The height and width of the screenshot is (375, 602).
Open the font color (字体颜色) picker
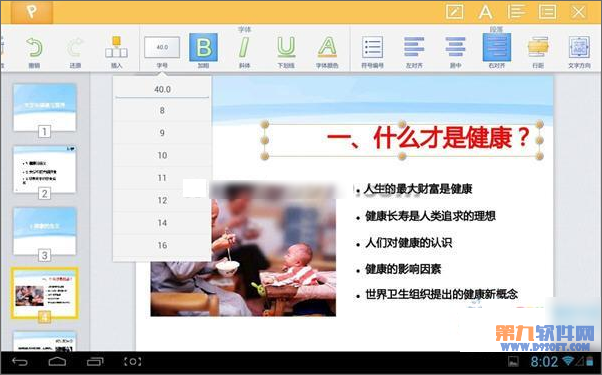327,47
